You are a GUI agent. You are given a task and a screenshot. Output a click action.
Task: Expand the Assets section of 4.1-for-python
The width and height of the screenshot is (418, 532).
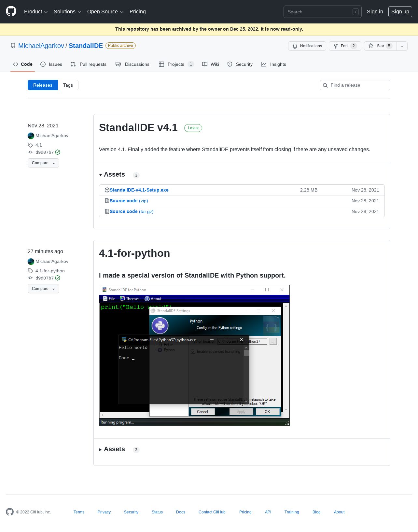112,449
